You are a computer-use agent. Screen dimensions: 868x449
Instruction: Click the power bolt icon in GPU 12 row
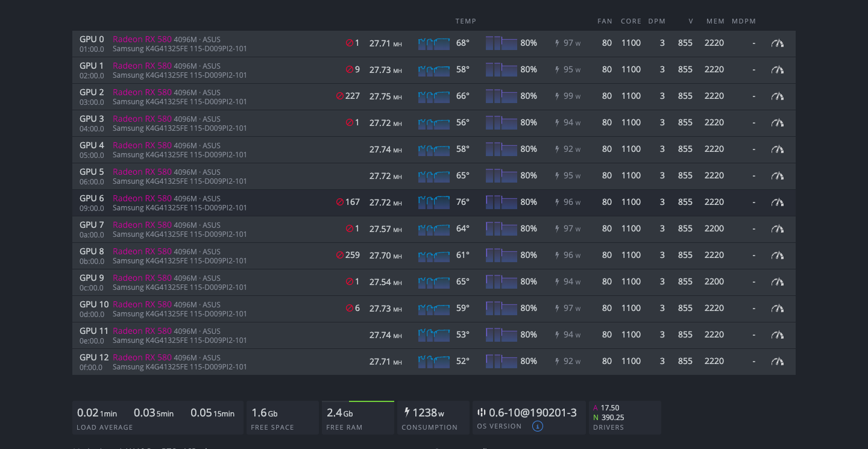click(x=558, y=361)
